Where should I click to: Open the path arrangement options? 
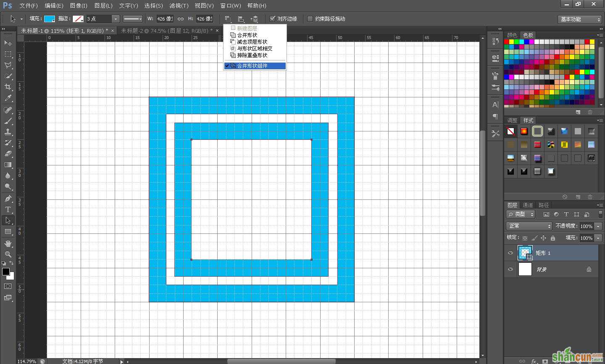tap(255, 19)
